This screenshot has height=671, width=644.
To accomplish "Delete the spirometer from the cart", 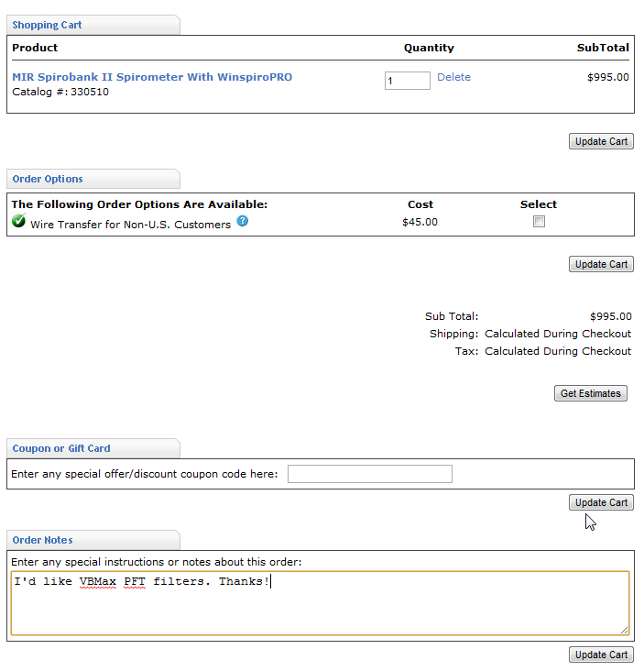I will (453, 77).
